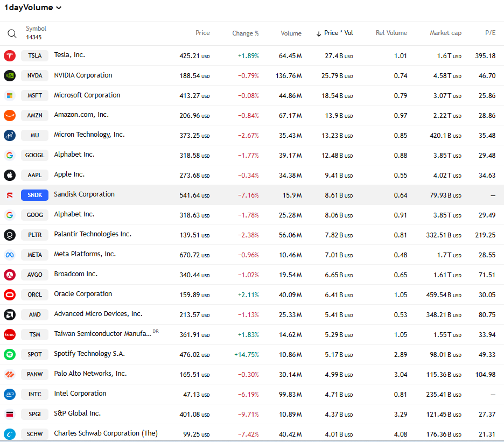The width and height of the screenshot is (504, 442).
Task: Click the highlighted SNDK ticker badge
Action: coord(34,195)
